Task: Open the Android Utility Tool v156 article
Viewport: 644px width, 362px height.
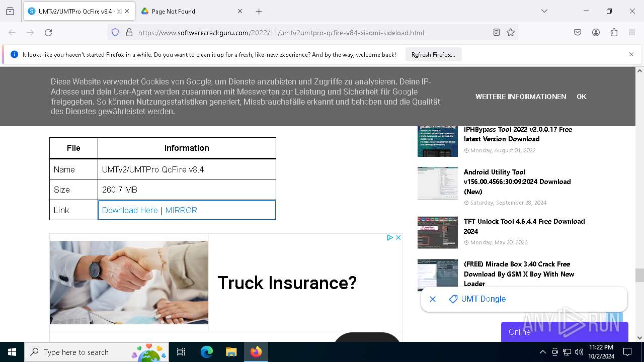Action: click(517, 182)
